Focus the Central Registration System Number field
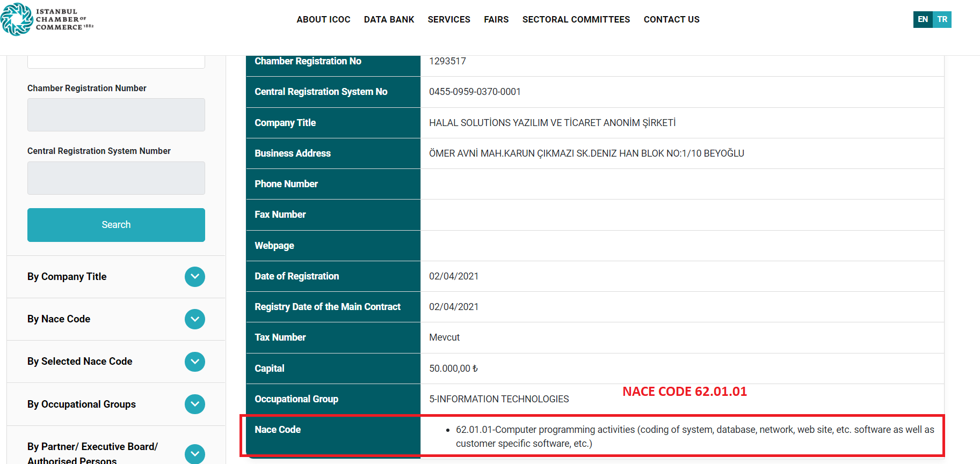The height and width of the screenshot is (464, 980). point(116,178)
